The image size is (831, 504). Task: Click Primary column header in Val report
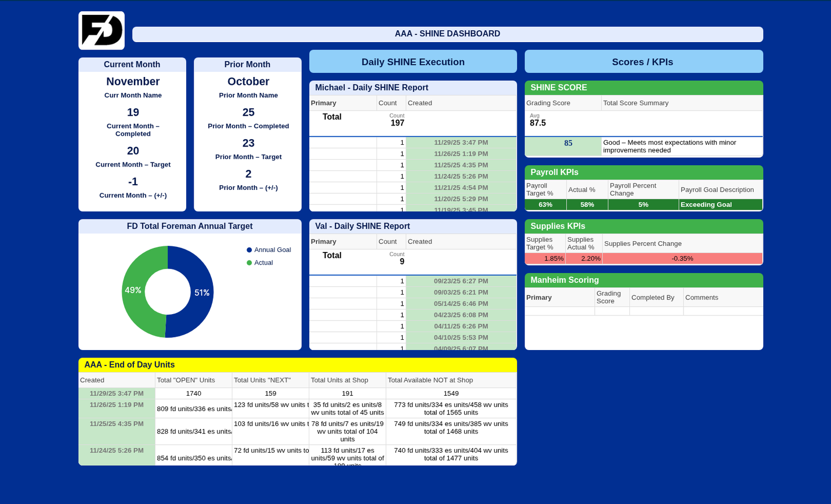[x=323, y=242]
